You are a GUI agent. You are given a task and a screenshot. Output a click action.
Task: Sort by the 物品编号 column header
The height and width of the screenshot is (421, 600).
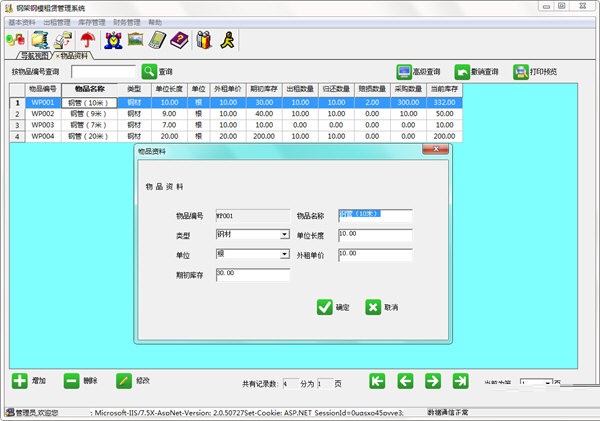pos(43,89)
